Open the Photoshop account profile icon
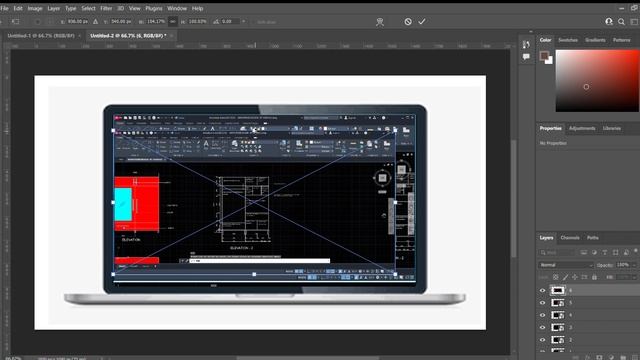The image size is (640, 360). pos(609,22)
